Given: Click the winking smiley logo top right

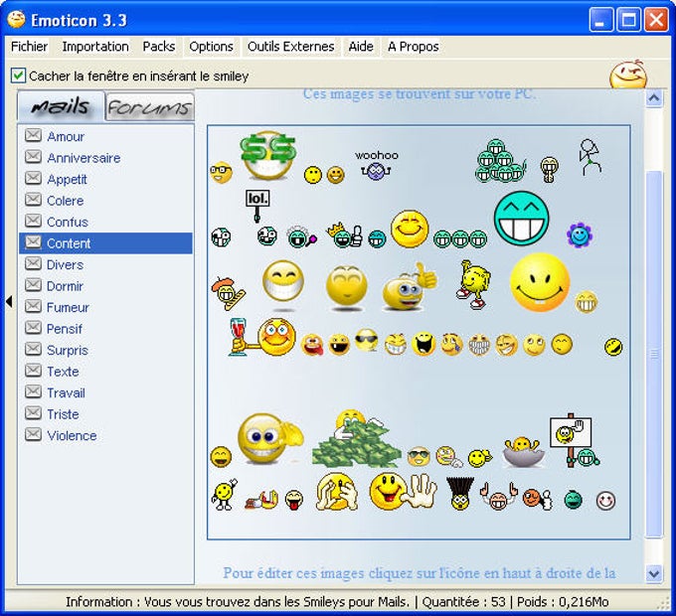Looking at the screenshot, I should [x=628, y=75].
